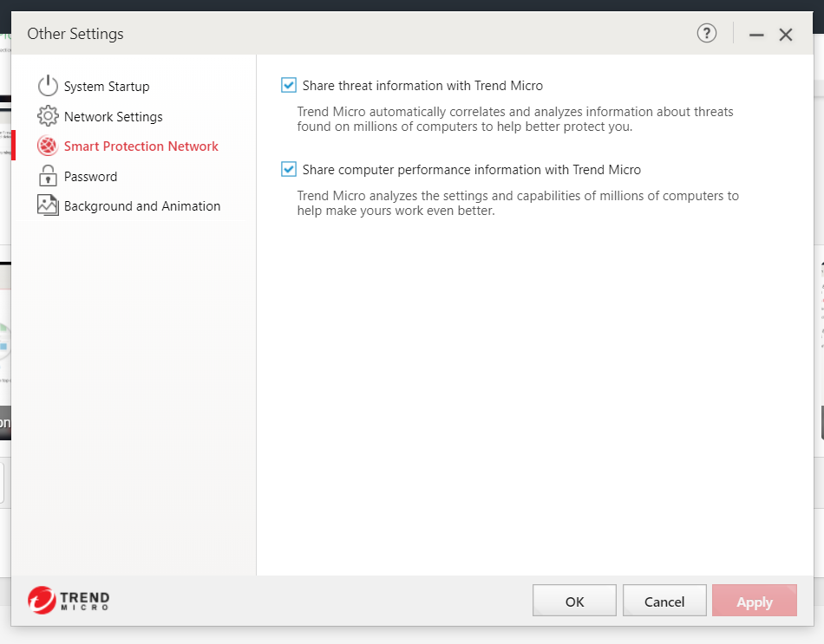The width and height of the screenshot is (824, 644).
Task: Minimize the Other Settings window
Action: click(x=756, y=35)
